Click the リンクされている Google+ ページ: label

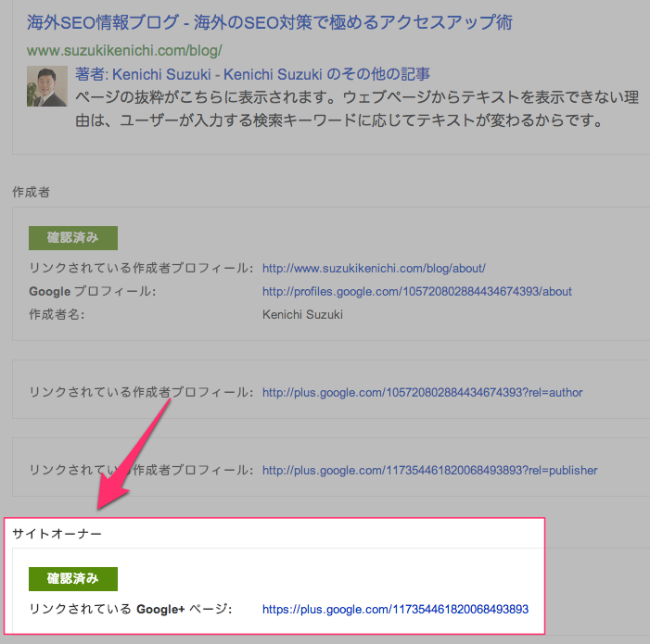131,609
